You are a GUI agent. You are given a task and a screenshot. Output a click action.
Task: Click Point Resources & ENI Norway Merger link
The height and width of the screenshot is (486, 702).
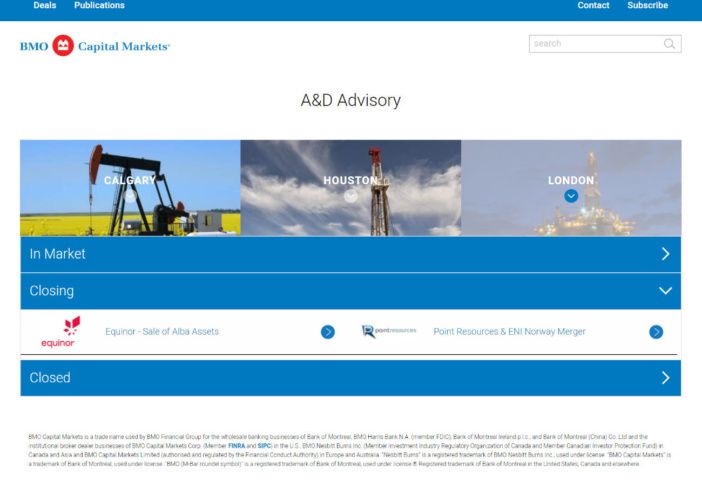pyautogui.click(x=509, y=332)
